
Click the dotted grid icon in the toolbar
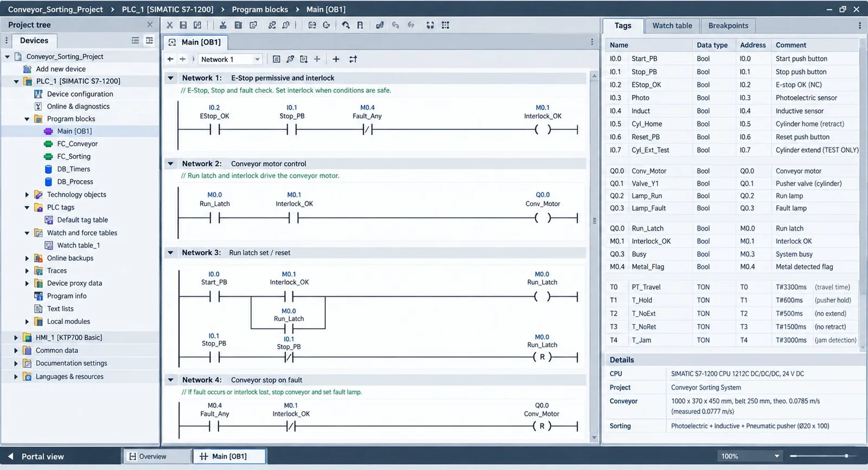445,25
